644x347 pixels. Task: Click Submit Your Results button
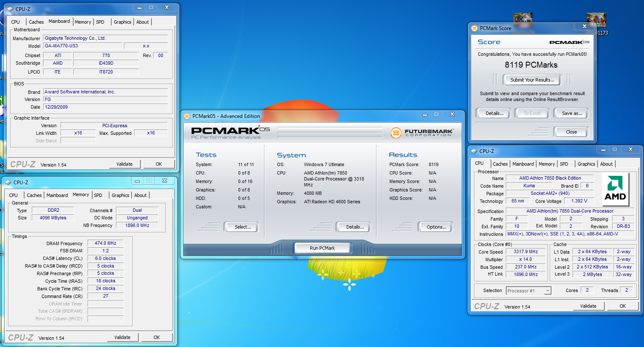pos(532,80)
